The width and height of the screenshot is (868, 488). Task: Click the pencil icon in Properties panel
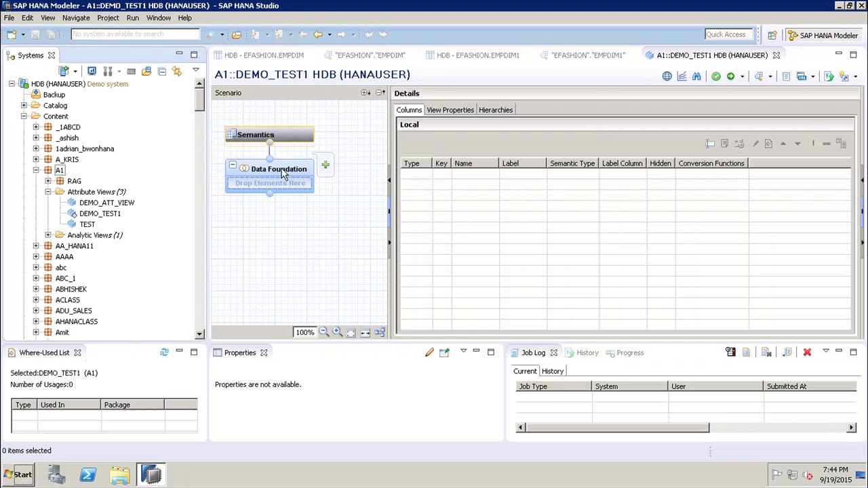429,352
